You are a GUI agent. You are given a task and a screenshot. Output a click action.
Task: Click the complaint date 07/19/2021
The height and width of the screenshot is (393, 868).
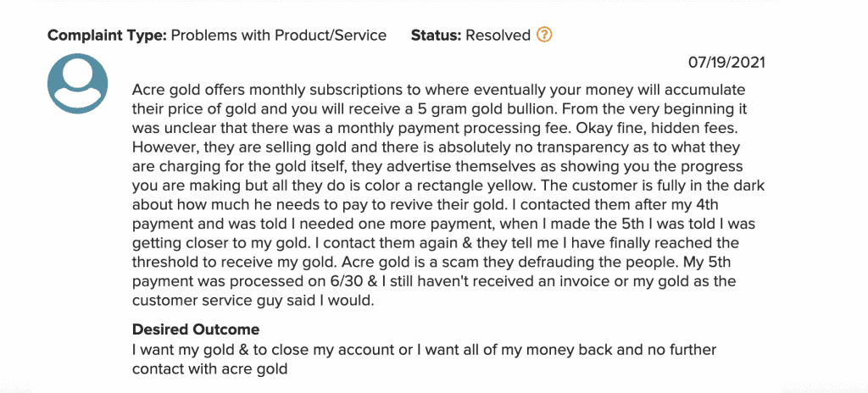point(726,62)
